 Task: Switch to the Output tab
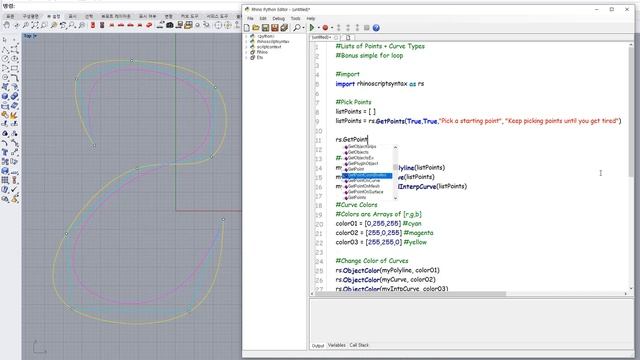coord(318,345)
